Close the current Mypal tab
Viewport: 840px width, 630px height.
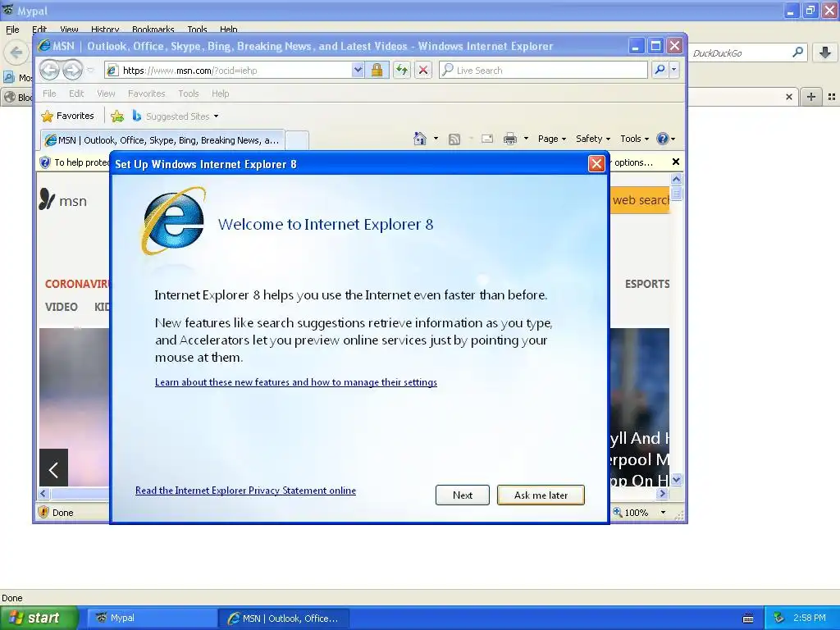788,97
